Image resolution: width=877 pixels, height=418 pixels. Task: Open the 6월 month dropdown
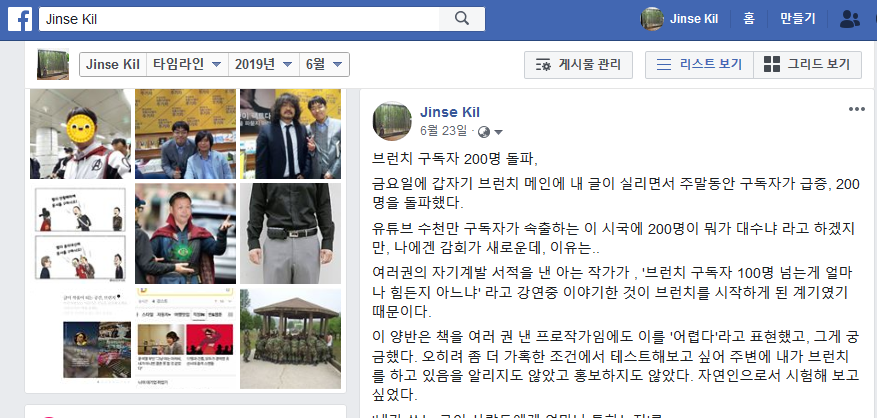(324, 64)
